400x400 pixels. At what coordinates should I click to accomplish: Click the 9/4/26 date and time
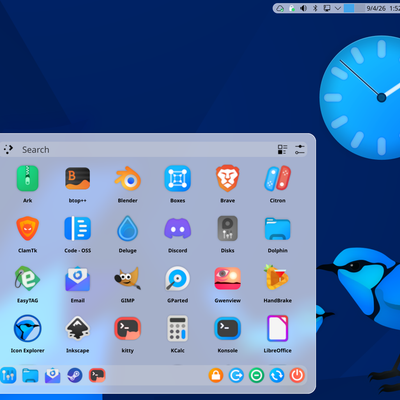(383, 8)
